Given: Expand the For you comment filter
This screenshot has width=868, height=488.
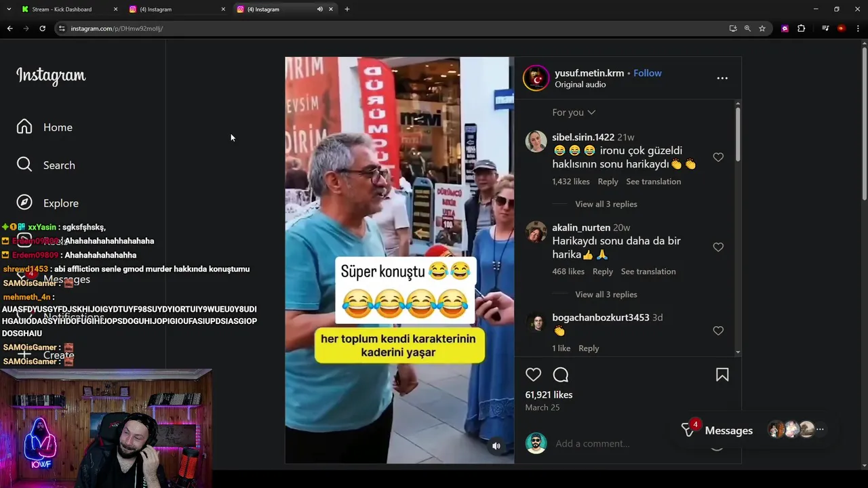Looking at the screenshot, I should point(574,113).
